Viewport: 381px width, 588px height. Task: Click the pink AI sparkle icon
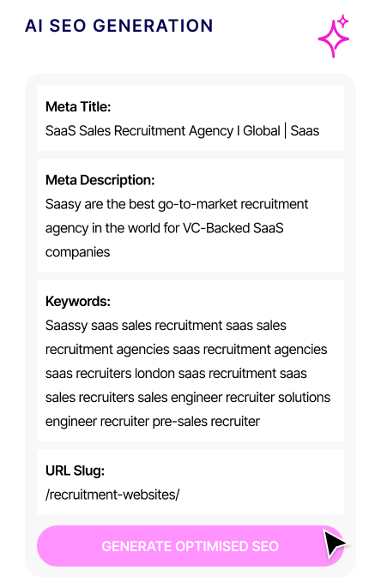click(334, 36)
